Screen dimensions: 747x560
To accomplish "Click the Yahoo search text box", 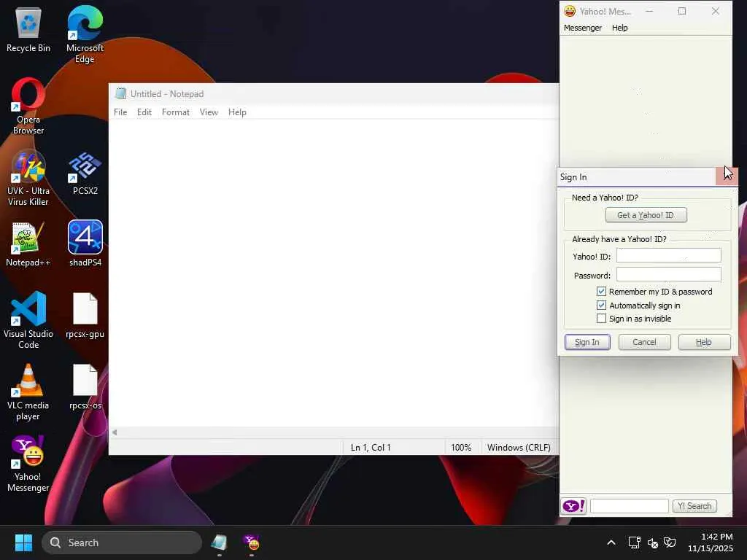I will [x=630, y=506].
